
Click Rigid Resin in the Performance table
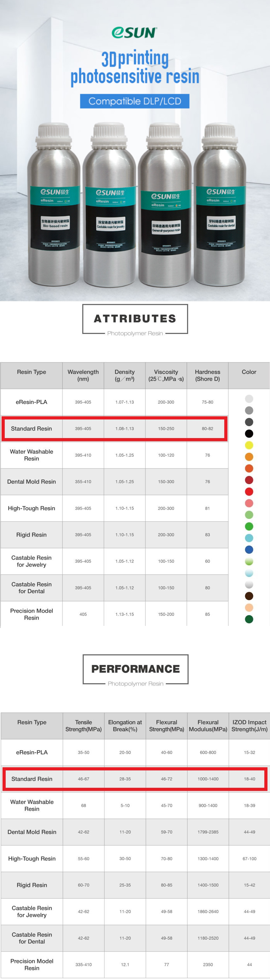pyautogui.click(x=32, y=885)
